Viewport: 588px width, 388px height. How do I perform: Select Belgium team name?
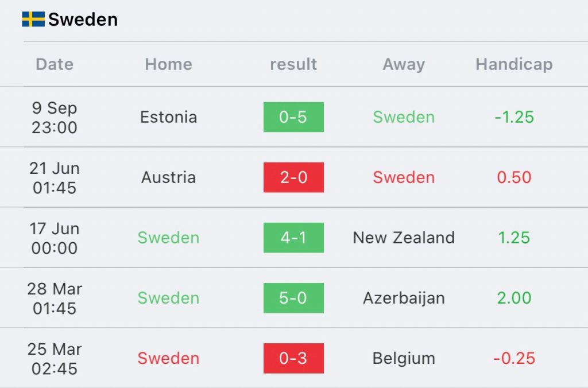(x=404, y=359)
